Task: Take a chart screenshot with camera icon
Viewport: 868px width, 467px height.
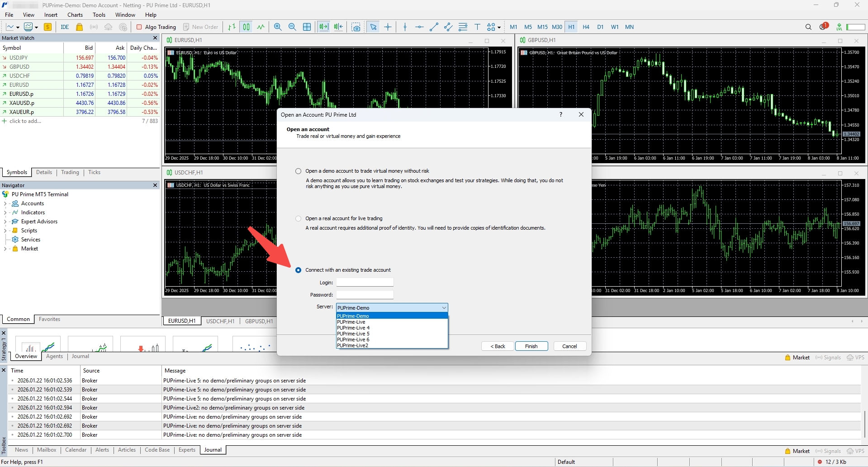Action: click(356, 27)
